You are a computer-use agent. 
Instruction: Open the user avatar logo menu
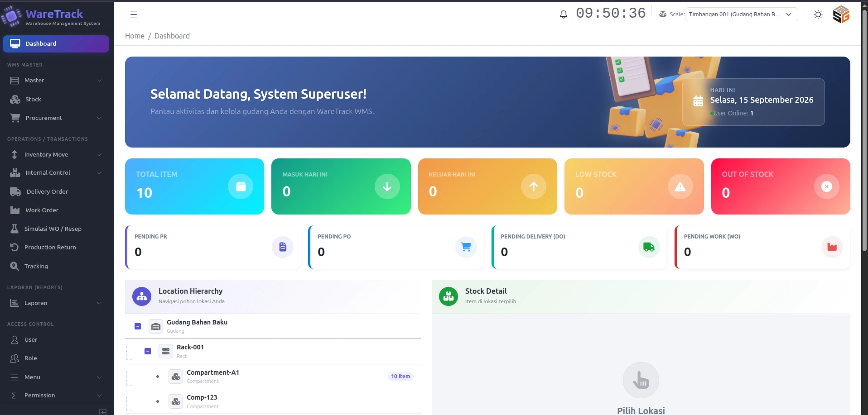(841, 14)
